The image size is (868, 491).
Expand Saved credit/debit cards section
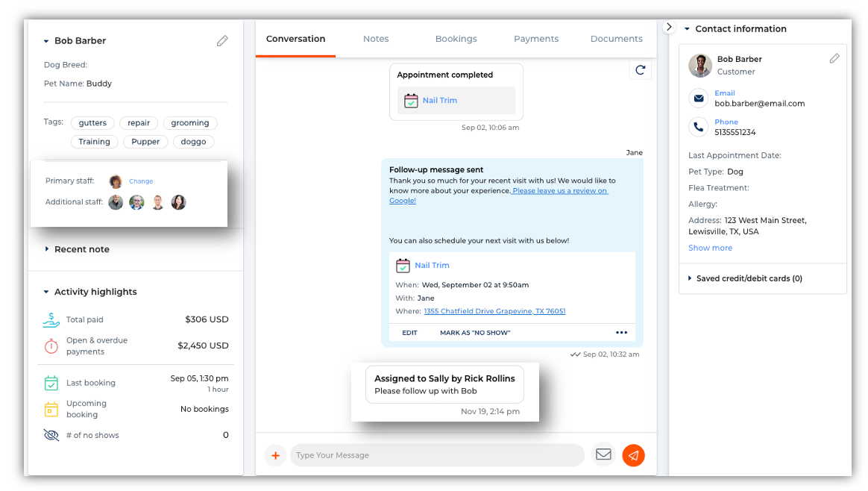coord(748,278)
